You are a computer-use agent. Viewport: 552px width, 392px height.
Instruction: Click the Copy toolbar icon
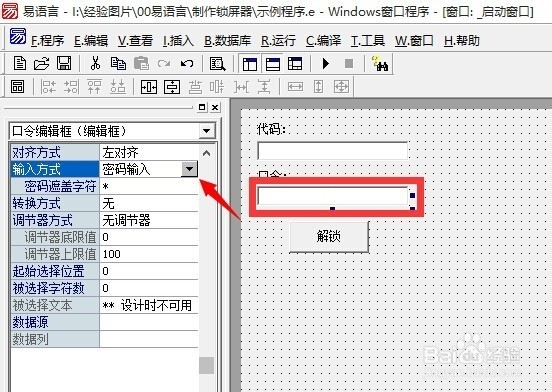pyautogui.click(x=118, y=64)
